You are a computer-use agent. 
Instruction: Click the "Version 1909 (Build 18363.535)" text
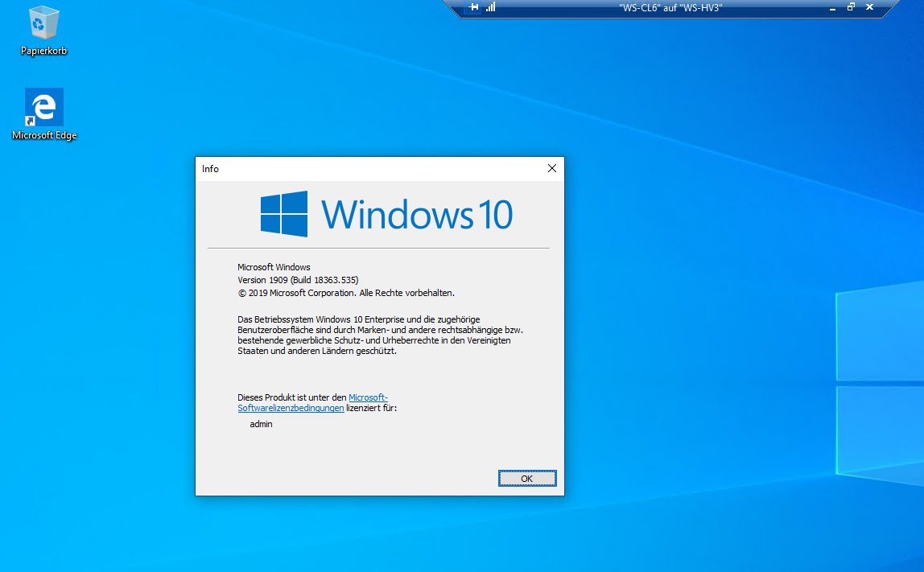pyautogui.click(x=298, y=280)
